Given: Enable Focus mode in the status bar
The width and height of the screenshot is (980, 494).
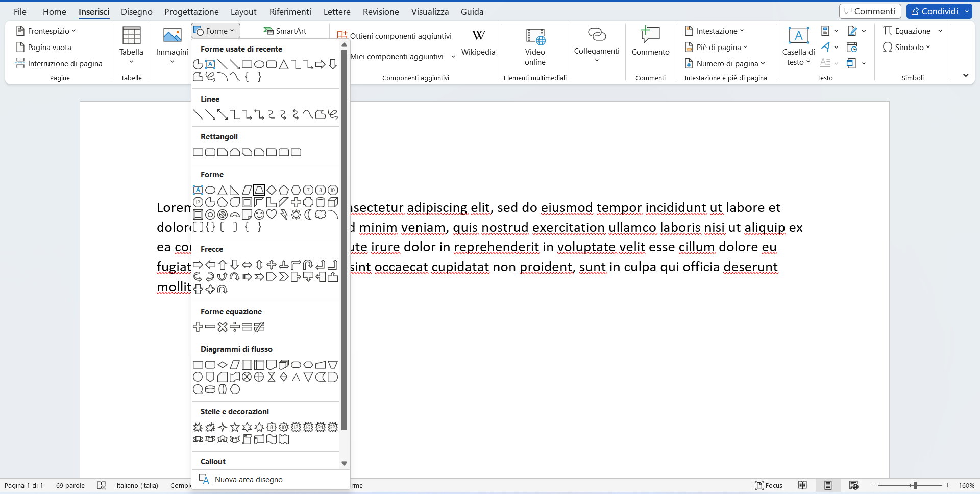Looking at the screenshot, I should pyautogui.click(x=768, y=485).
